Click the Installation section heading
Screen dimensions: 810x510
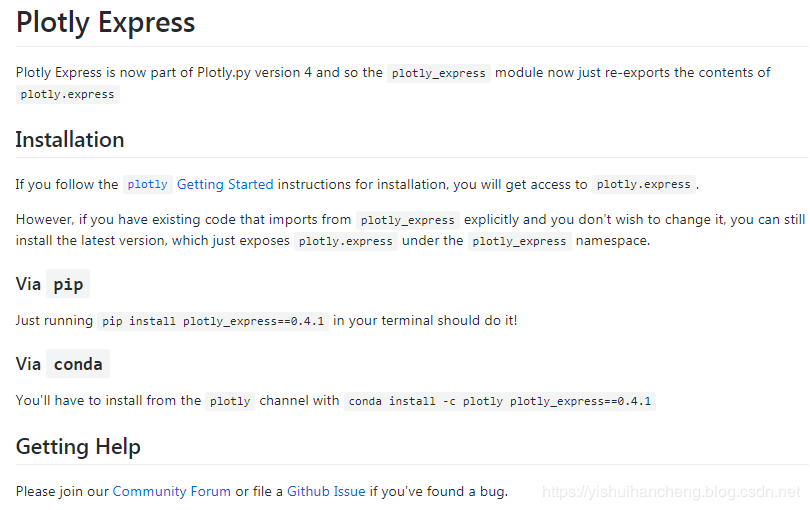click(x=70, y=140)
